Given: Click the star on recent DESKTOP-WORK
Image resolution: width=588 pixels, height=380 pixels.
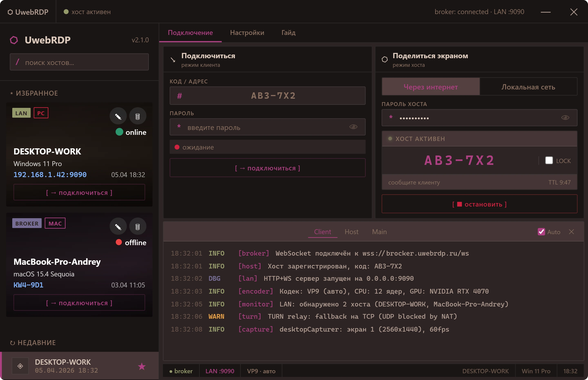Looking at the screenshot, I should 142,367.
